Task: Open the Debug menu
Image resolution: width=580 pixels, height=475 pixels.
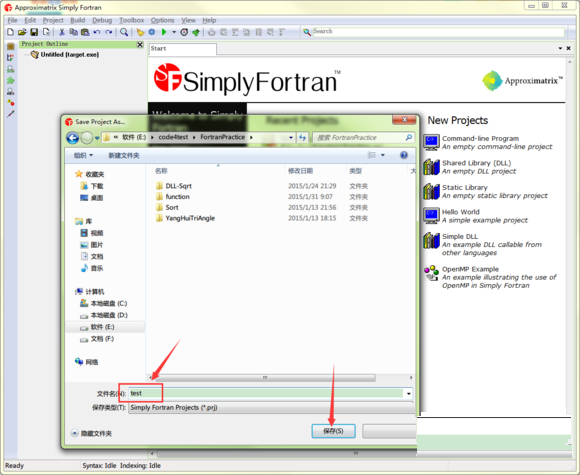Action: click(102, 20)
